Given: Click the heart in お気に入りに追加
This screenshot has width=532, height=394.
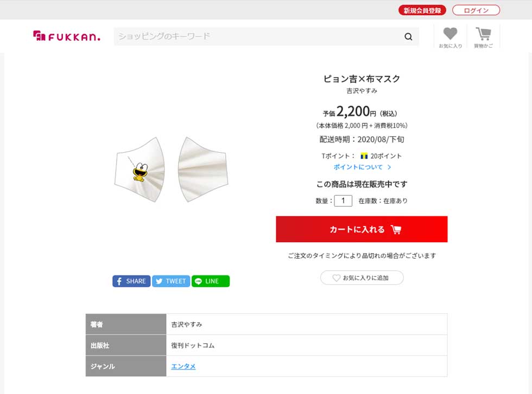Looking at the screenshot, I should coord(336,278).
